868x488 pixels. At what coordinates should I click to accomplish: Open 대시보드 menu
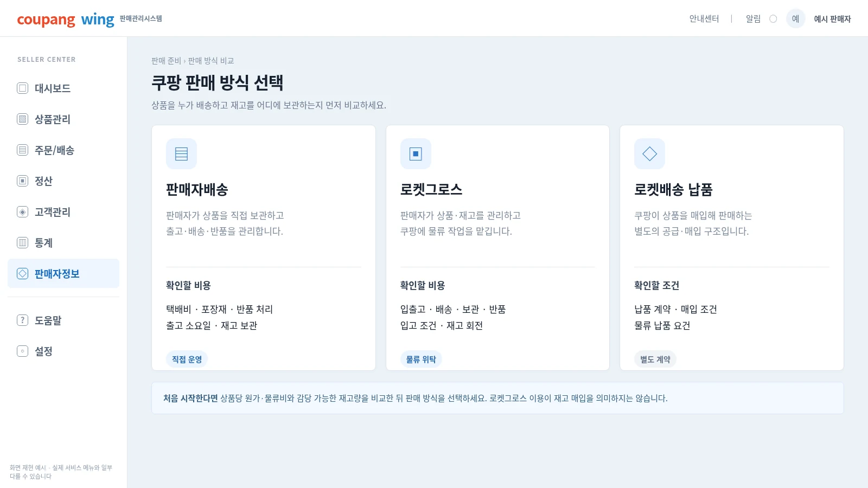click(63, 88)
